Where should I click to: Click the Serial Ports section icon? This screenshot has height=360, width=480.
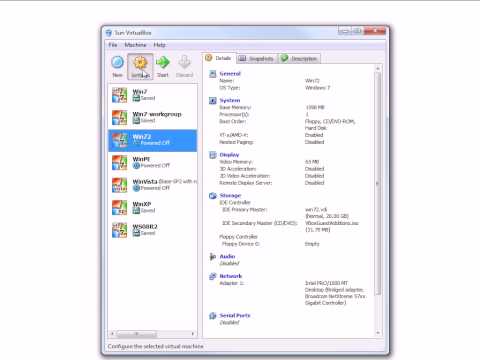(213, 315)
